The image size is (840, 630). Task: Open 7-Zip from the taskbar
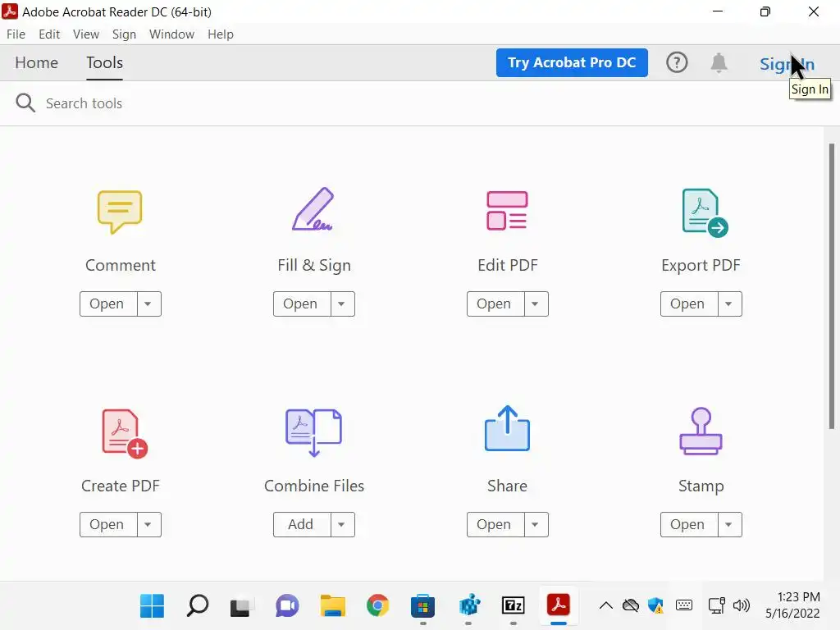pyautogui.click(x=513, y=605)
